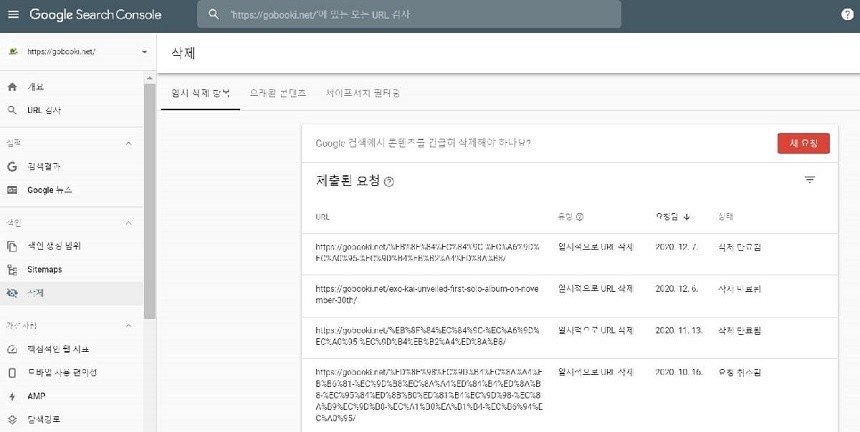Click the Sitemaps tree icon
The width and height of the screenshot is (860, 432).
(x=12, y=270)
